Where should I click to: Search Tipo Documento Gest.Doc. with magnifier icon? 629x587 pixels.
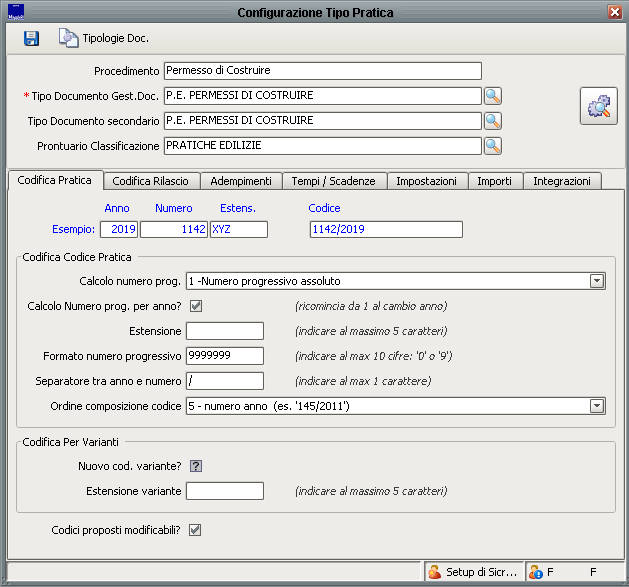[492, 96]
